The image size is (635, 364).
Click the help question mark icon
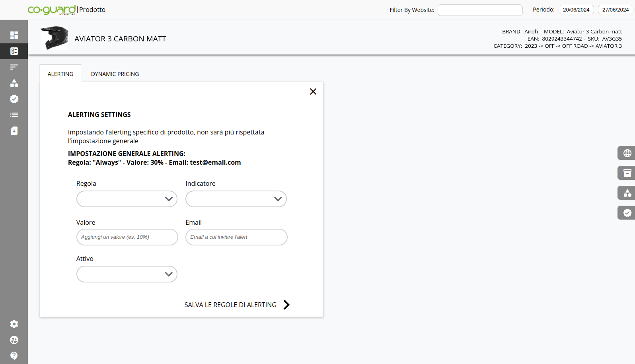click(14, 356)
